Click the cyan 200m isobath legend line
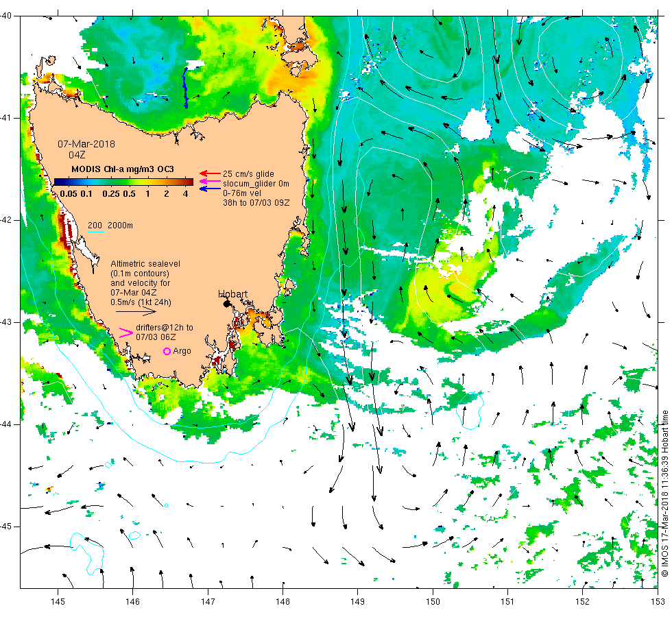The image size is (672, 617). click(x=97, y=232)
